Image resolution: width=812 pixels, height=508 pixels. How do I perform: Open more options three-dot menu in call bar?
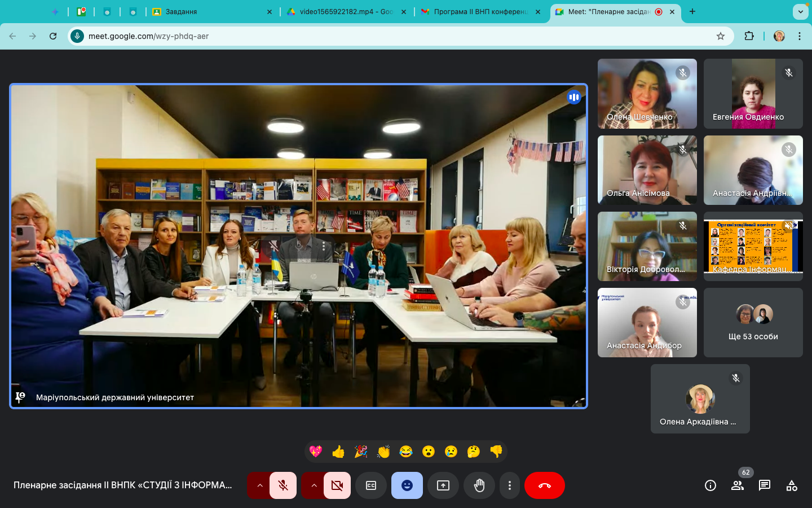(x=510, y=485)
